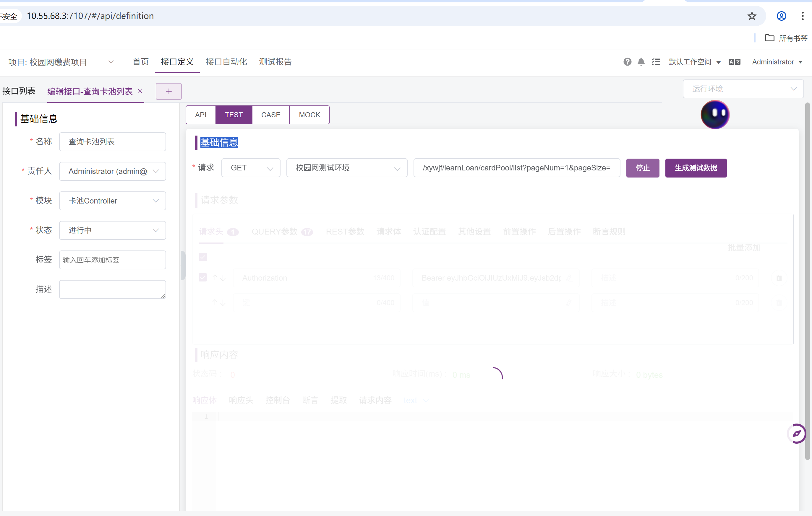Open the 前置操作 tab
The width and height of the screenshot is (812, 516).
click(x=519, y=232)
